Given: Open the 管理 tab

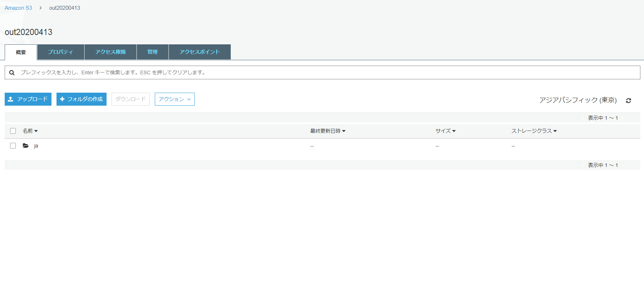Looking at the screenshot, I should [x=153, y=52].
